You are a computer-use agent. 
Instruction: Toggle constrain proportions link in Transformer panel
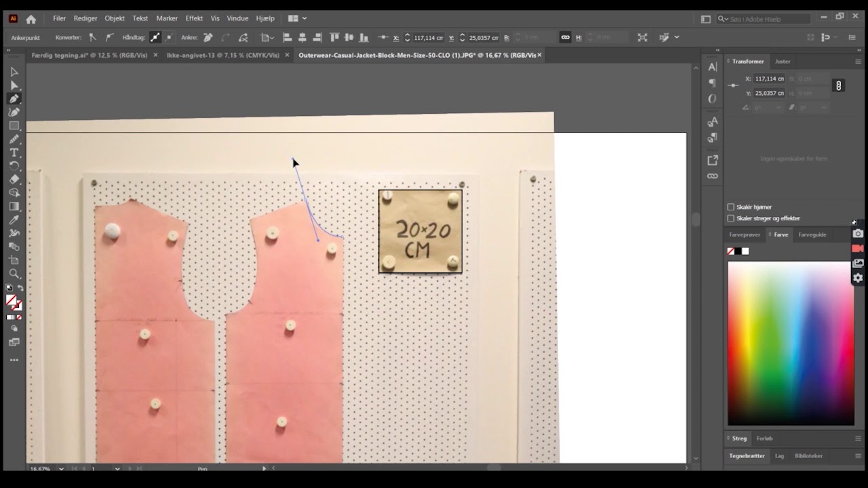tap(839, 86)
